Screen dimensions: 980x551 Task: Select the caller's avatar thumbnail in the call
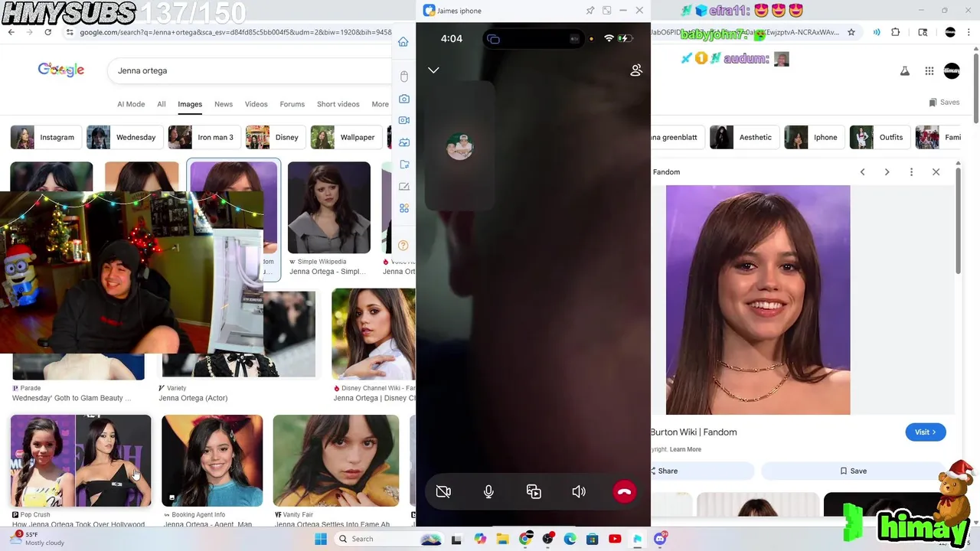pyautogui.click(x=459, y=145)
